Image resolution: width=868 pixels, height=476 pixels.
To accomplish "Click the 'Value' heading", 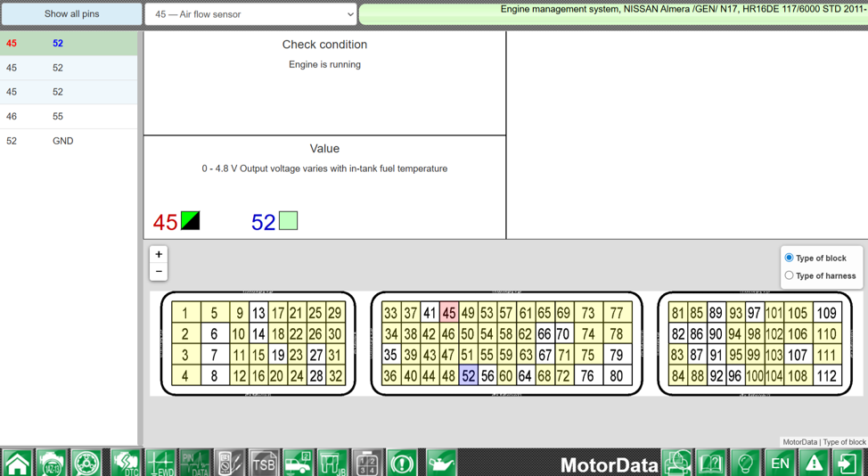I will [x=325, y=149].
